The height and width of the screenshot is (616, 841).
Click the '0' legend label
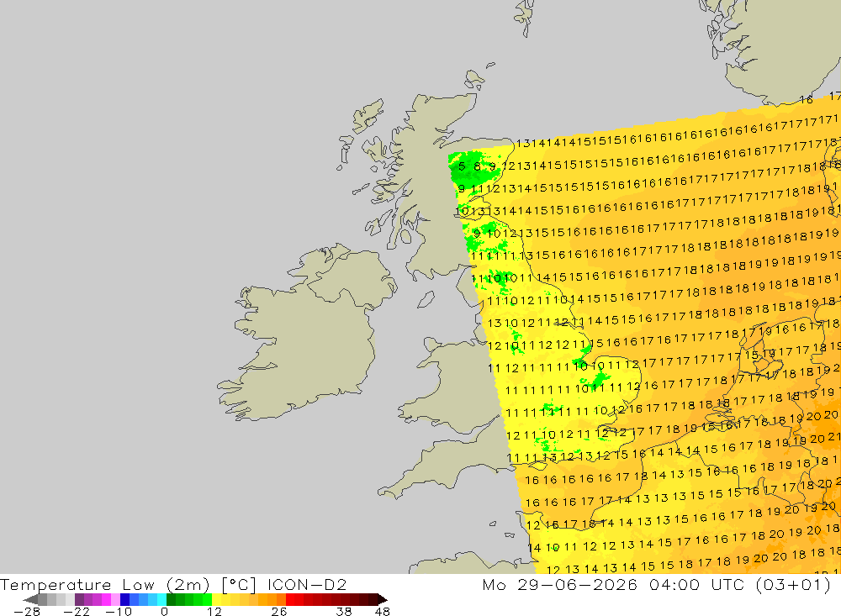tap(165, 611)
